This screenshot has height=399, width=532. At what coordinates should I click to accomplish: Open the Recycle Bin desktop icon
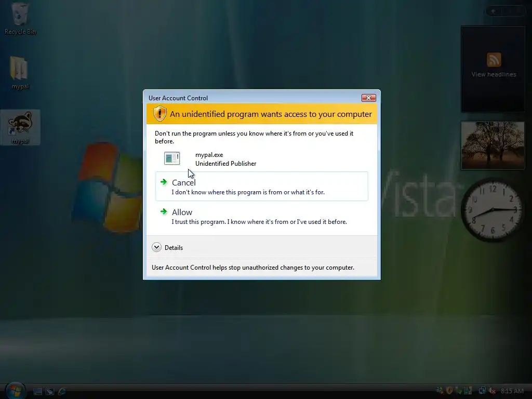point(20,19)
